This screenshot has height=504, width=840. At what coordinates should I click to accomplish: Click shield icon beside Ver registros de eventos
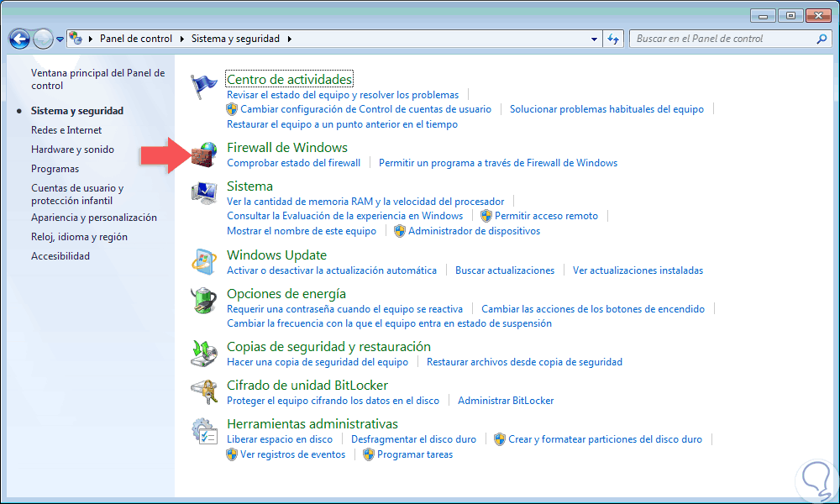click(232, 454)
